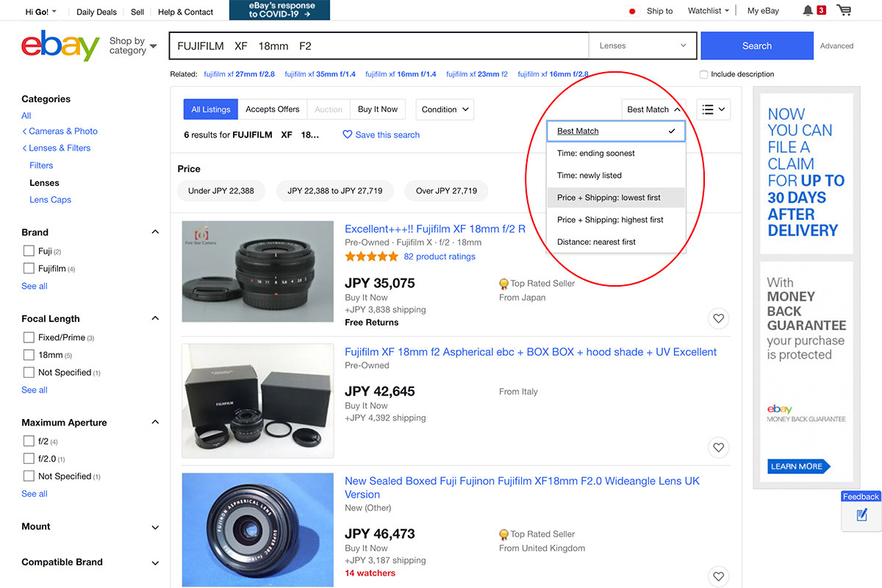Switch to the Buy It Now tab
The height and width of the screenshot is (588, 882).
(377, 110)
